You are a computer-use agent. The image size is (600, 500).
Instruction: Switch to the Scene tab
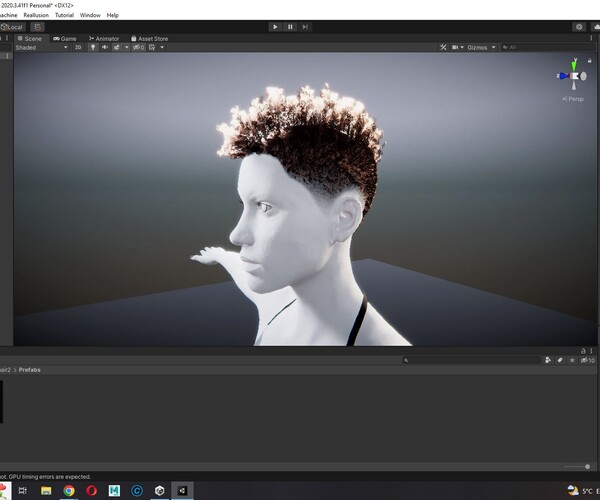(x=29, y=39)
